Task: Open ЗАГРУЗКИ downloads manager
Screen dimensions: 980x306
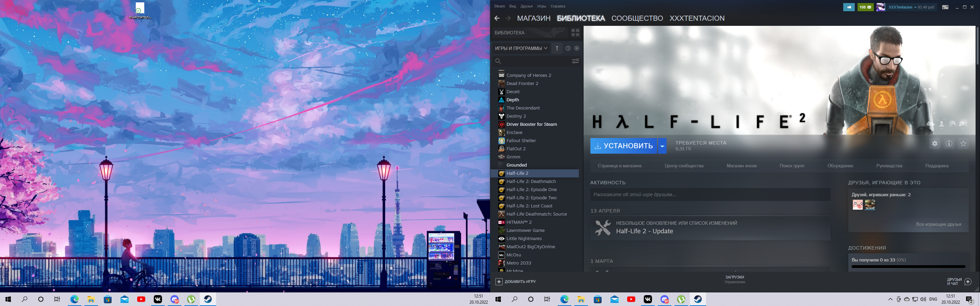Action: click(x=735, y=279)
